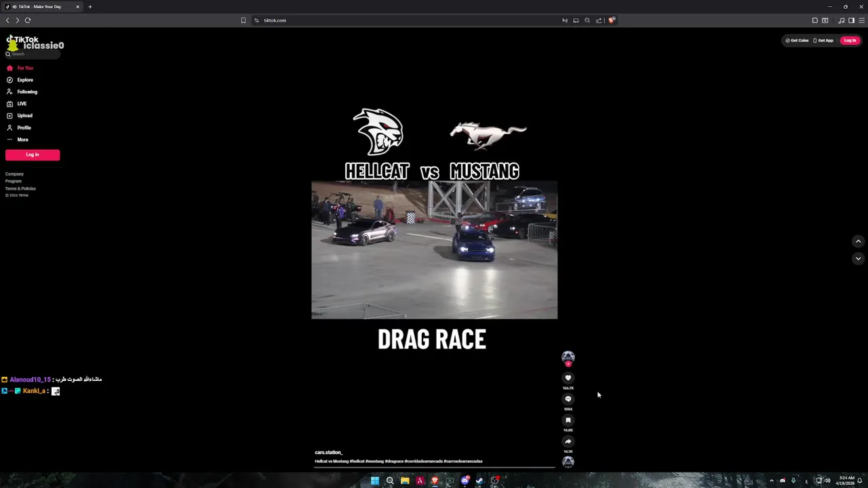Open Terms & Policies footer link
The width and height of the screenshot is (868, 488).
click(x=20, y=188)
